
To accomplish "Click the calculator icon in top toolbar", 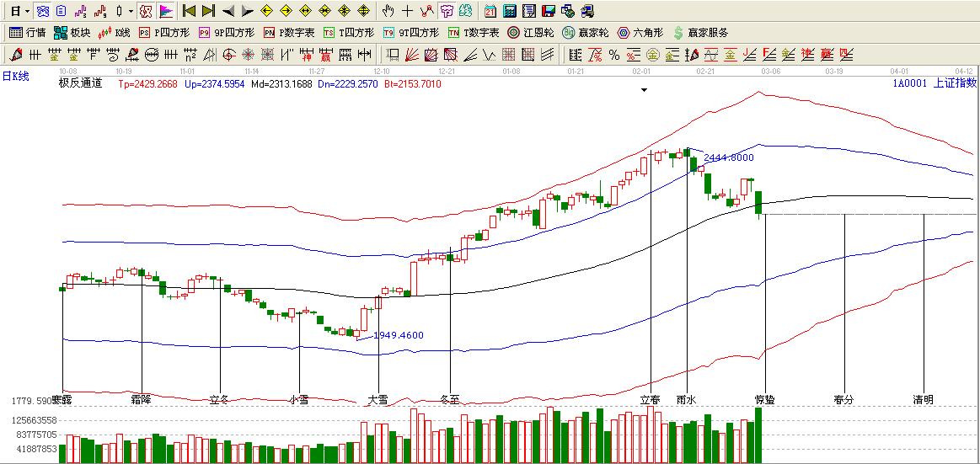I will [510, 11].
